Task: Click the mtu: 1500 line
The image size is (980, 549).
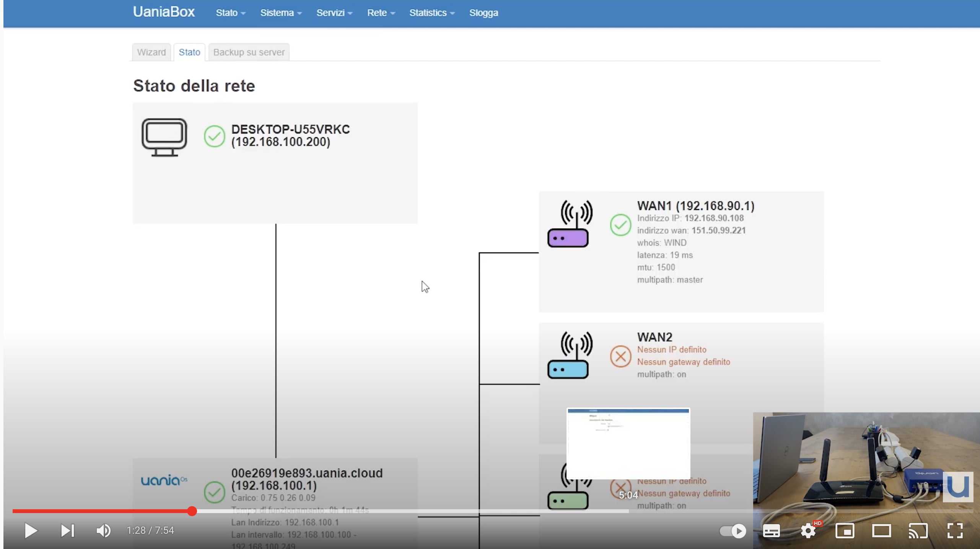Action: tap(656, 267)
